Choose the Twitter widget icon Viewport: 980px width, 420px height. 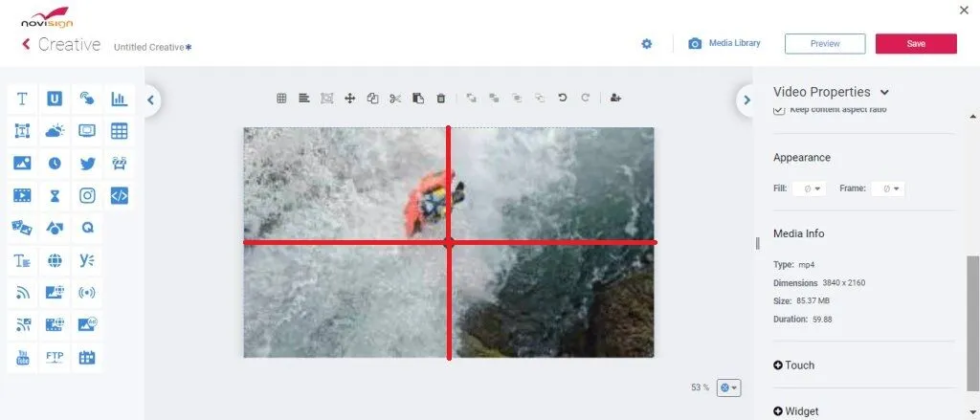[x=87, y=164]
